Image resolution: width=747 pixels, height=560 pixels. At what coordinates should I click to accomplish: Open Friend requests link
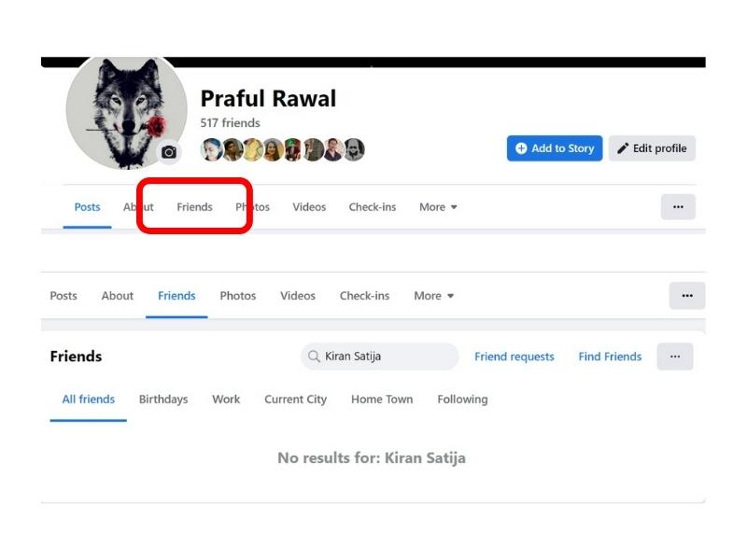514,357
